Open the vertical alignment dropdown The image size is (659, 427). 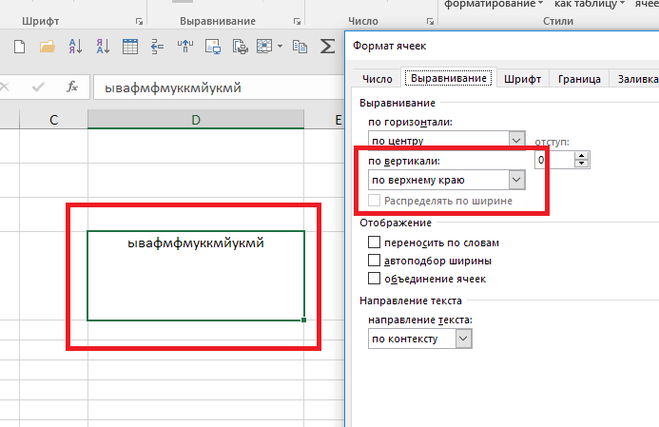pos(517,180)
